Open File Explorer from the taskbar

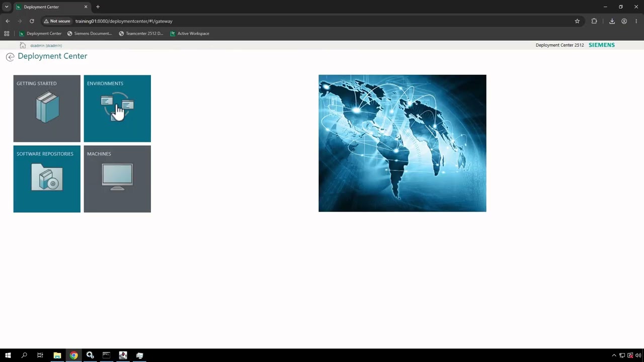(57, 355)
